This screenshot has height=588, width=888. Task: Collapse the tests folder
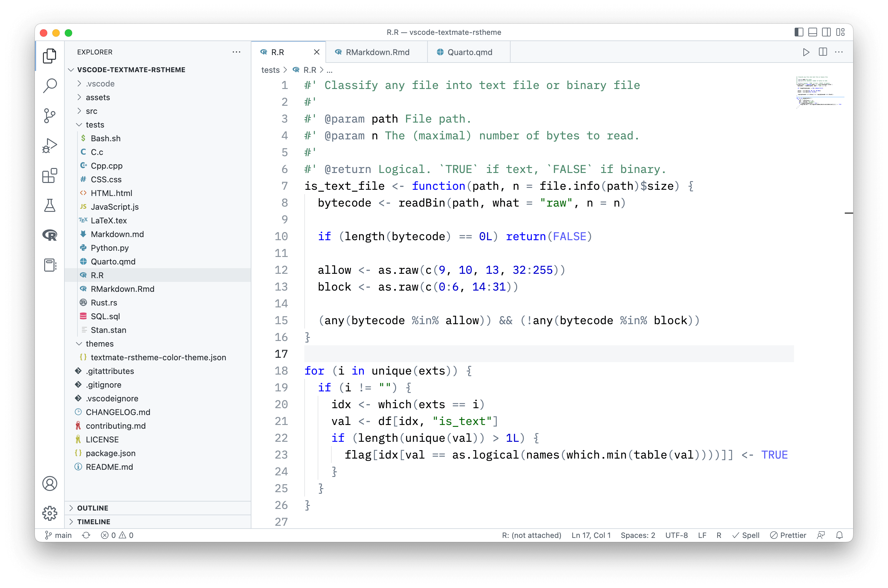[x=95, y=124]
